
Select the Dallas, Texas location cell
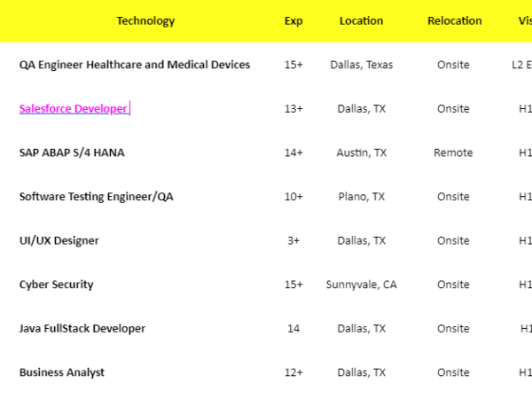tap(361, 65)
